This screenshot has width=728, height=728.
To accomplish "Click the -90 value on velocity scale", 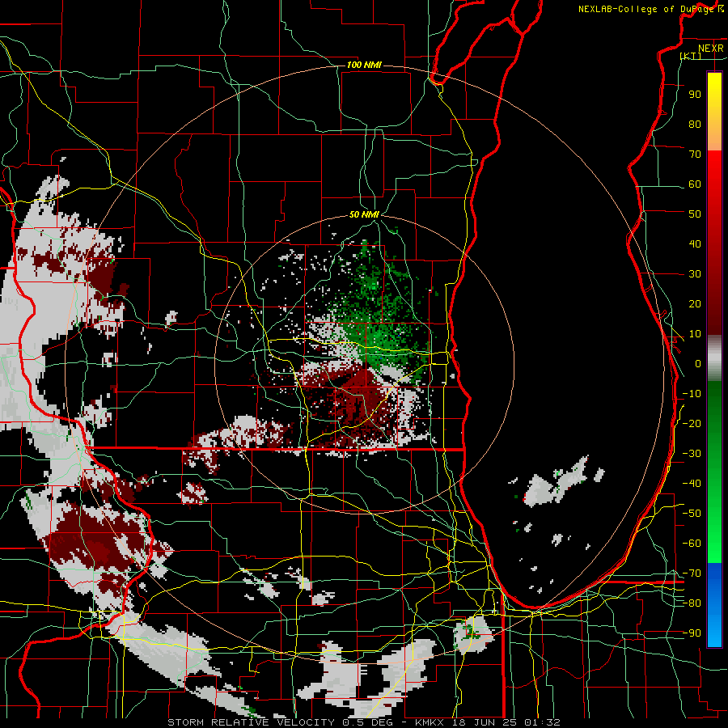I will coord(692,633).
